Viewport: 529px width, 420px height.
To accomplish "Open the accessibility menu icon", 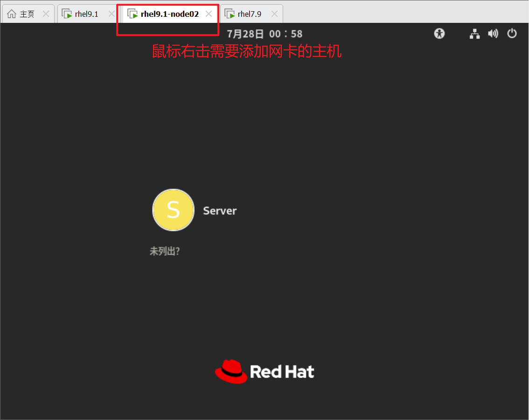I will point(439,34).
